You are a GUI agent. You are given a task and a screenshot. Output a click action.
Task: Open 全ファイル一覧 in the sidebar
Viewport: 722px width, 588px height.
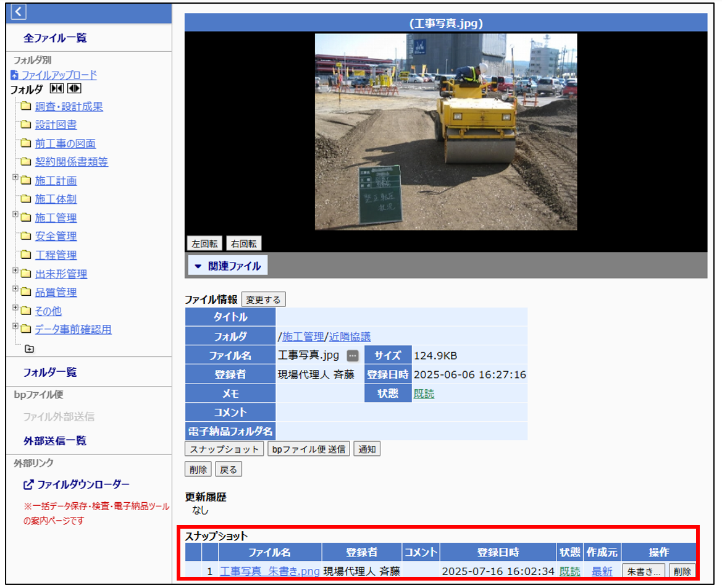(x=55, y=38)
